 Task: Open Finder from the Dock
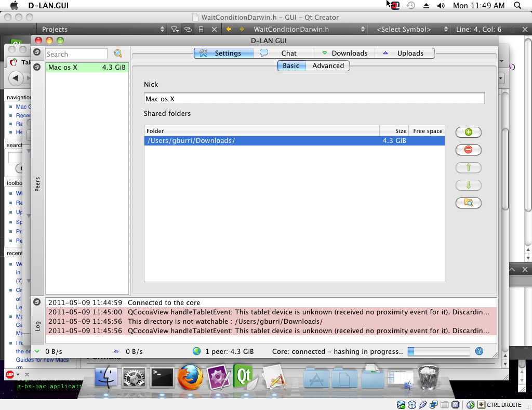[106, 377]
